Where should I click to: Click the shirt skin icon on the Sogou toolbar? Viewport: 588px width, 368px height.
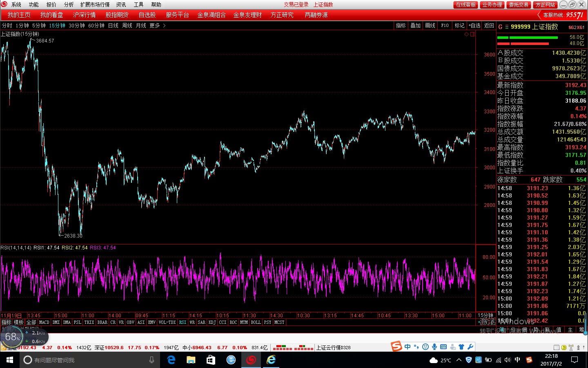[461, 347]
